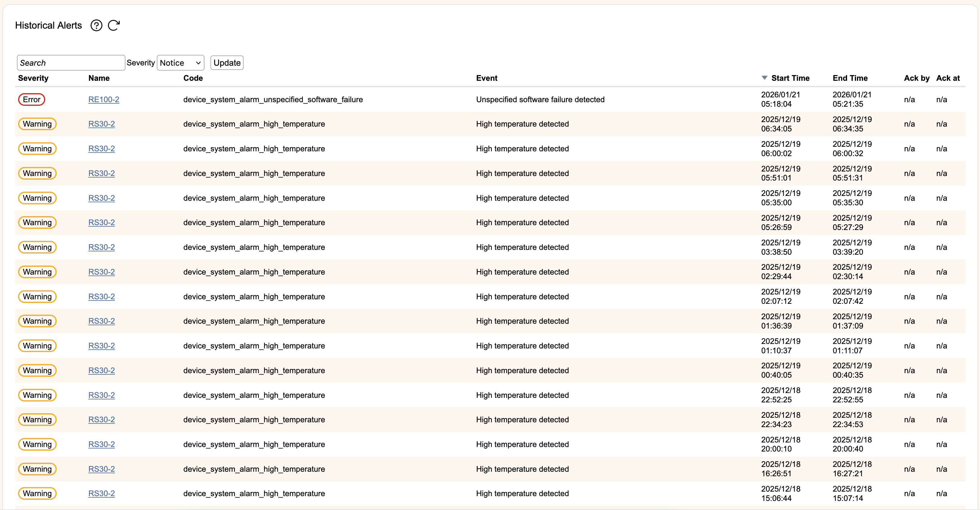This screenshot has height=510, width=980.
Task: Click start time 2025/12/19 00:40:05
Action: (x=780, y=370)
